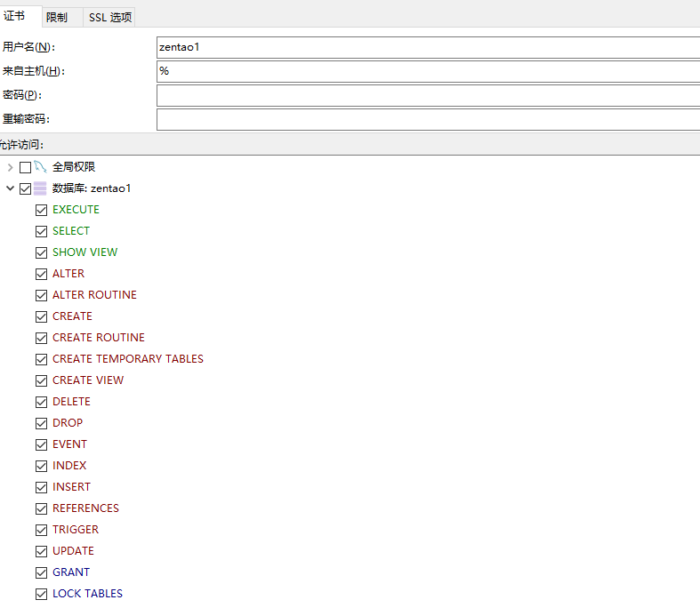Image resolution: width=700 pixels, height=608 pixels.
Task: Select the SHOW VIEW privilege label
Action: pos(84,252)
